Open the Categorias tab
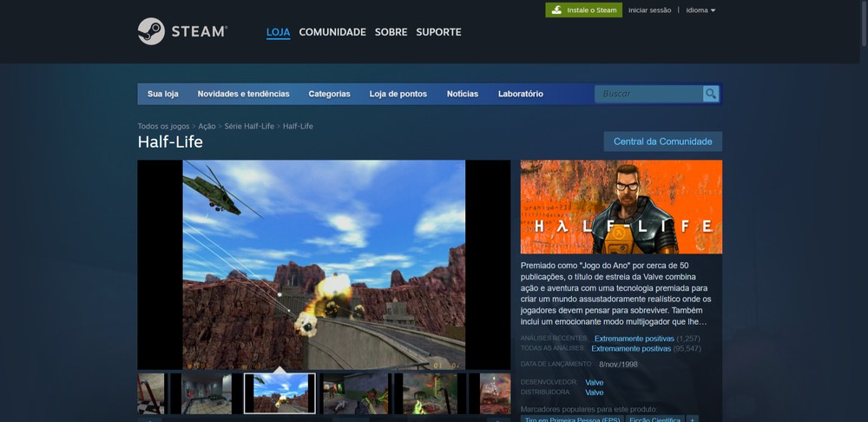 coord(329,94)
